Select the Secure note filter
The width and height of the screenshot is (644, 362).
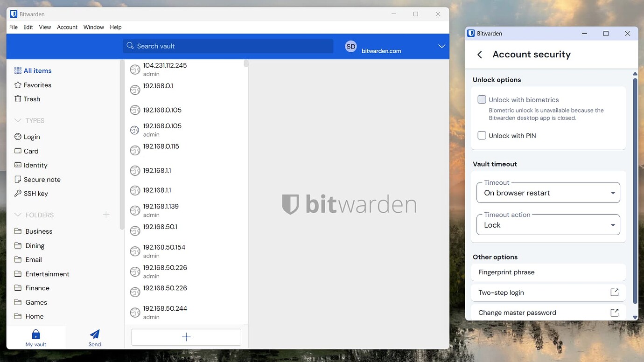click(42, 179)
